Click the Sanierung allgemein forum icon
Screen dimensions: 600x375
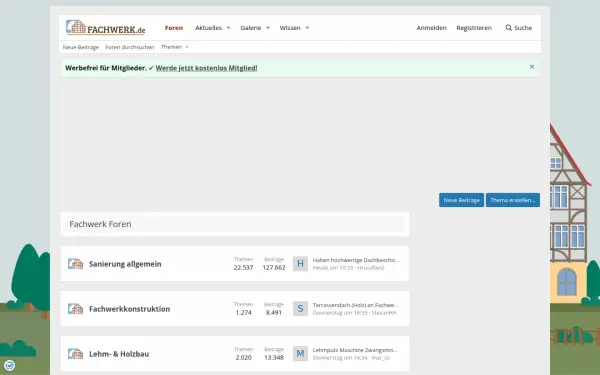(x=76, y=264)
